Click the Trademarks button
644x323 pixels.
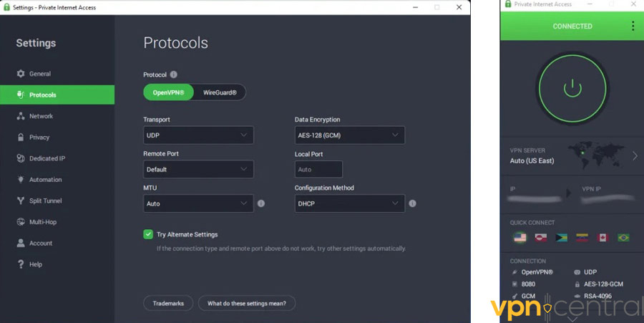click(x=168, y=303)
